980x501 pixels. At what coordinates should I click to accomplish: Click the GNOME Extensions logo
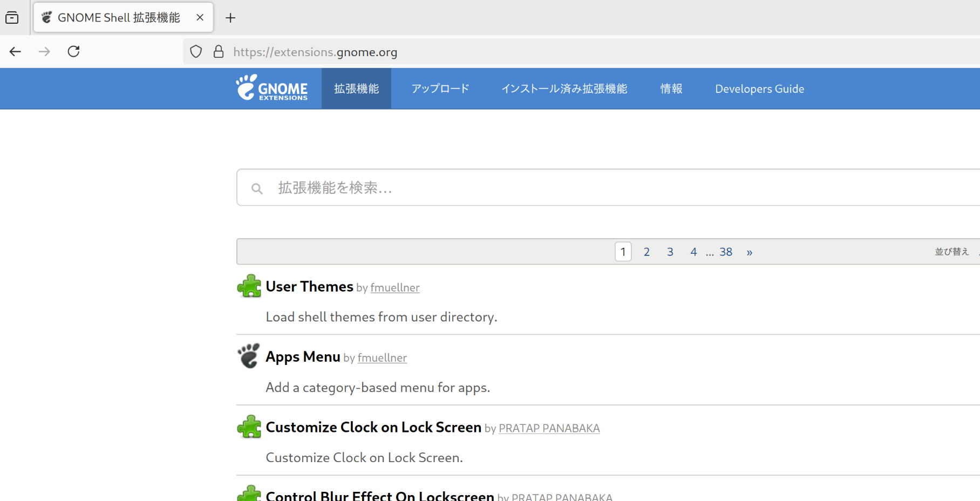click(x=271, y=88)
